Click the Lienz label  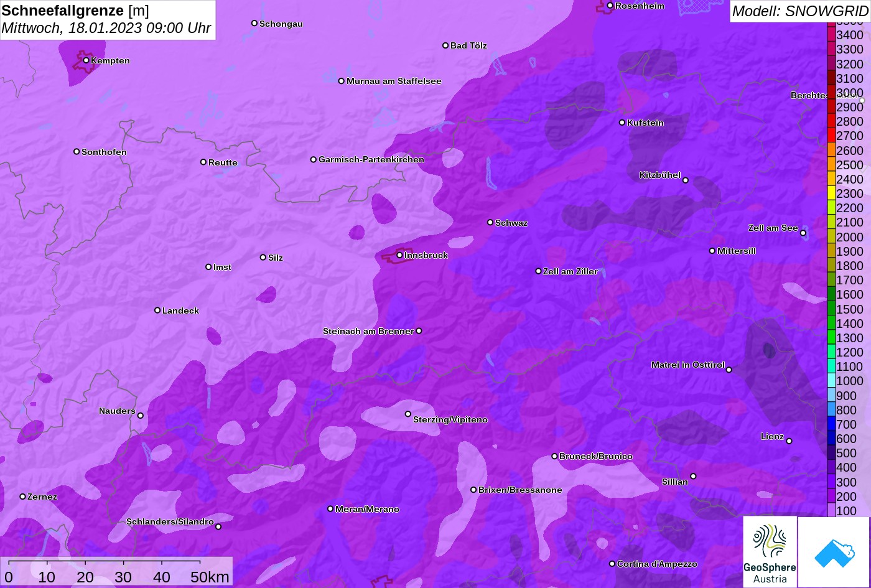[x=772, y=436]
